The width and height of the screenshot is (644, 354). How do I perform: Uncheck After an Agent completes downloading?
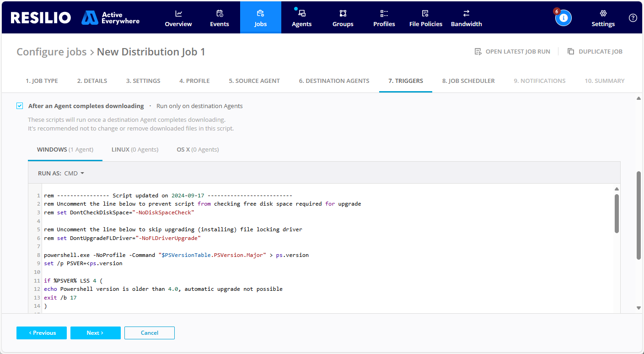pos(20,106)
